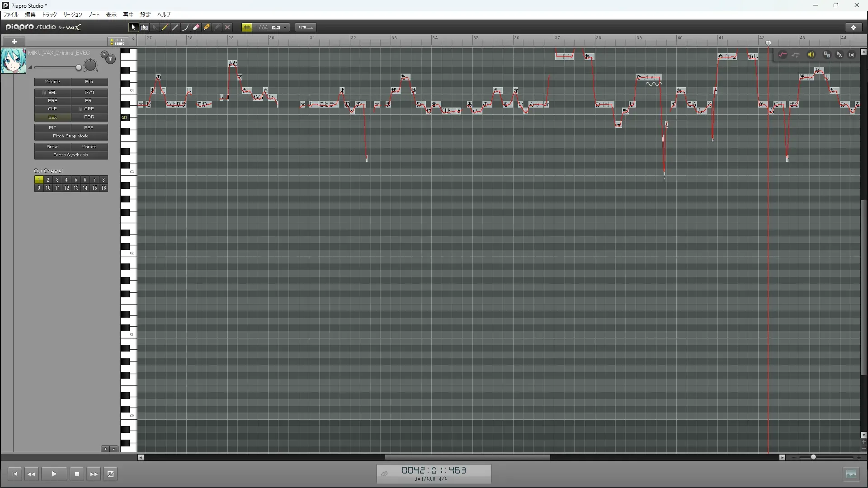The image size is (868, 488).
Task: Click the phoneme display [a] icon
Action: (x=852, y=55)
